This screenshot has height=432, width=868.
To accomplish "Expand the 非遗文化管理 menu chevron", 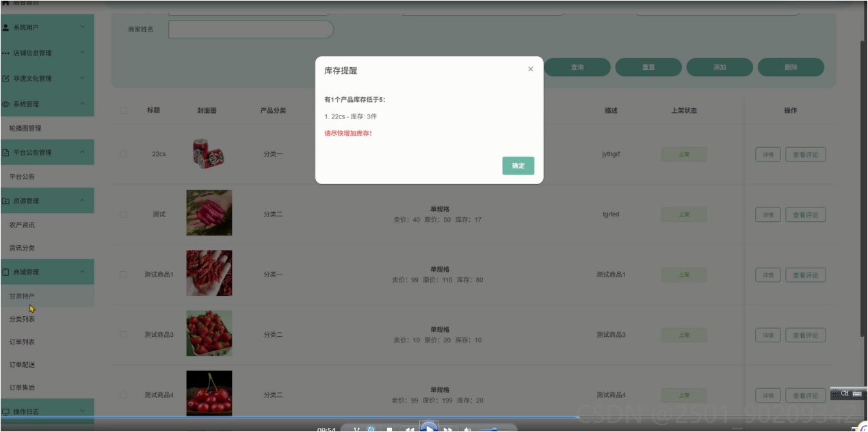I will coord(82,79).
